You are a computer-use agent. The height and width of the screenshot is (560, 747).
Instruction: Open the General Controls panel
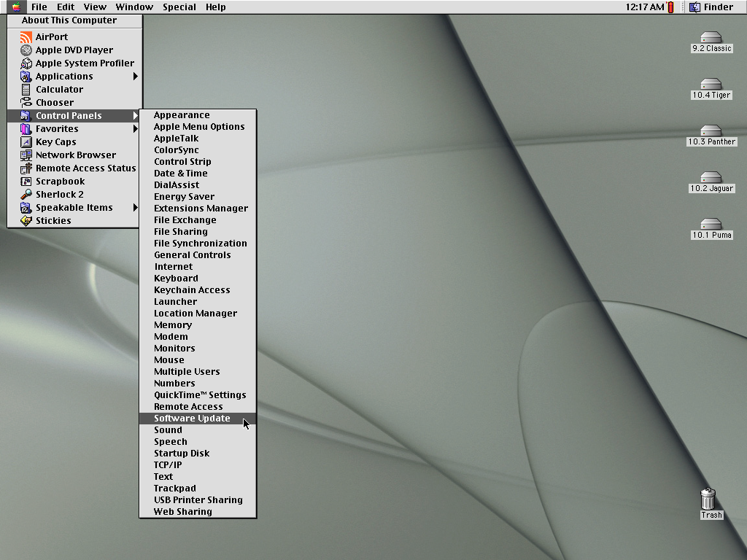click(198, 255)
